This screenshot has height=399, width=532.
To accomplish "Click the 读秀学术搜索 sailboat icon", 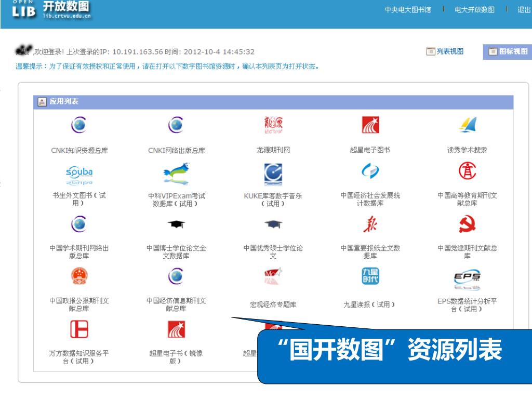I will tap(468, 125).
